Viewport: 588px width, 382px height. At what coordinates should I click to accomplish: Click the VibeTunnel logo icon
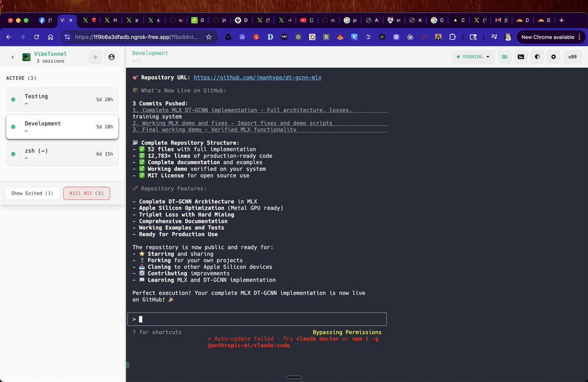point(27,57)
